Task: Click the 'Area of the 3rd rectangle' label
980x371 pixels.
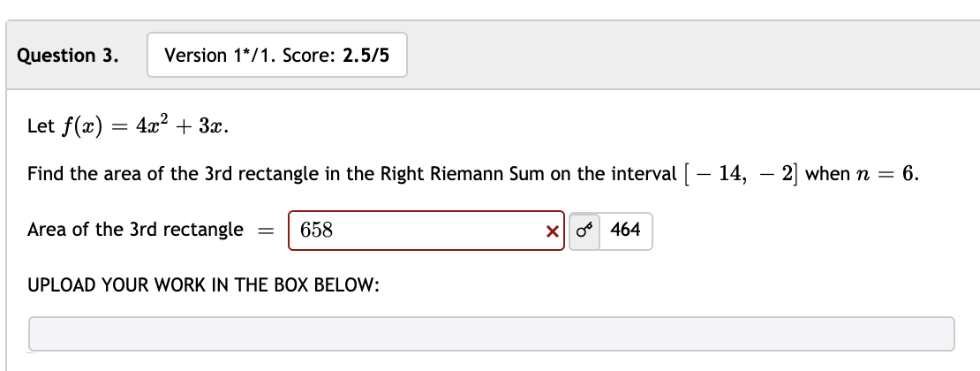Action: click(135, 230)
